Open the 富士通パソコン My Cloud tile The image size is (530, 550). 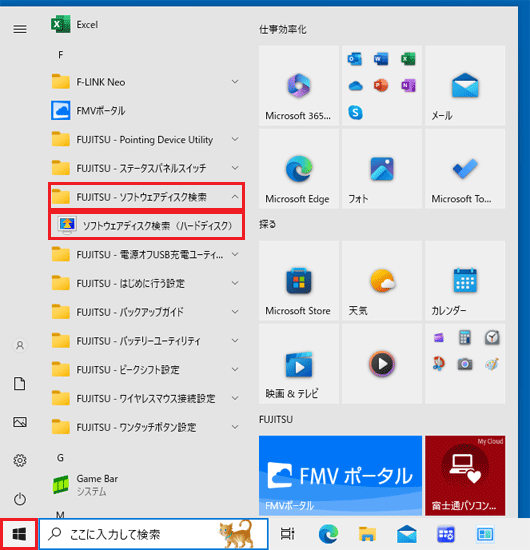[465, 476]
